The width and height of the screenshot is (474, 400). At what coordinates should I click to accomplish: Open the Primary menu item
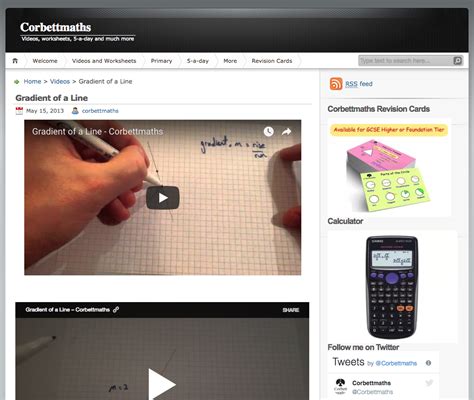[x=161, y=61]
